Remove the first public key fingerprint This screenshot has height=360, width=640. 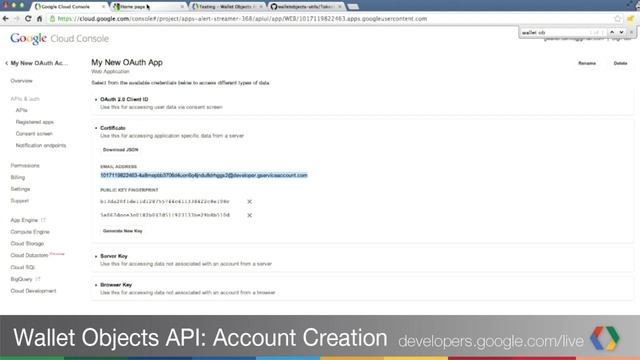249,202
